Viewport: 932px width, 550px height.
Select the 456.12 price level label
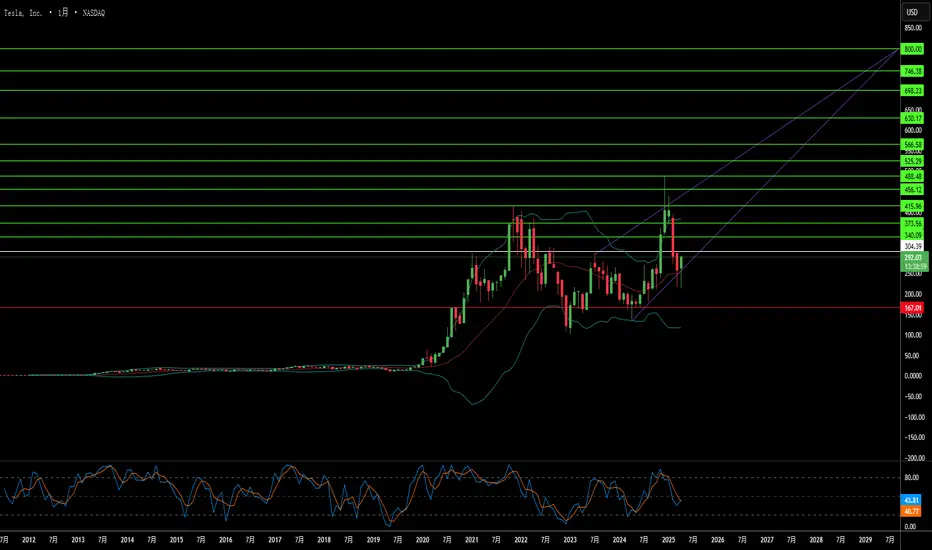coord(912,190)
